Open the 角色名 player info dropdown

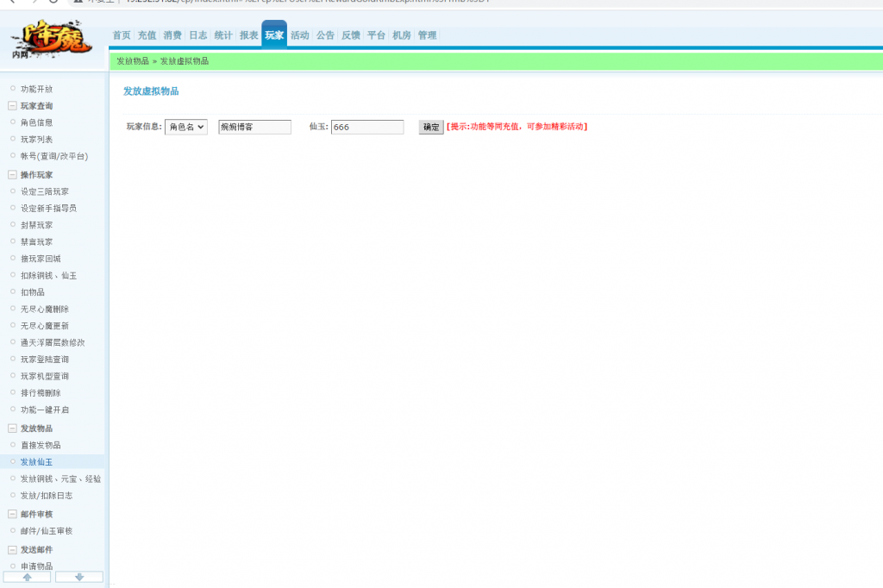[x=186, y=127]
